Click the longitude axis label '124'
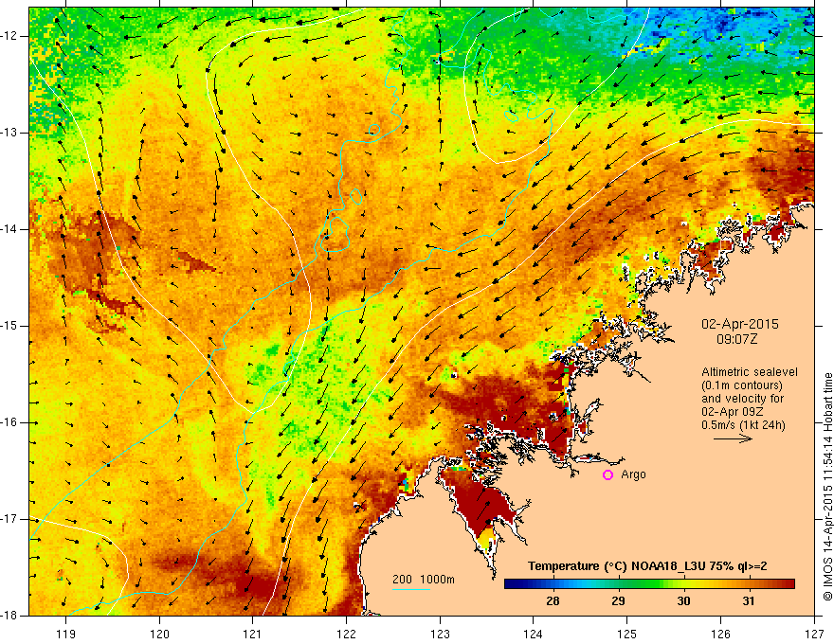The width and height of the screenshot is (834, 644). pos(533,635)
